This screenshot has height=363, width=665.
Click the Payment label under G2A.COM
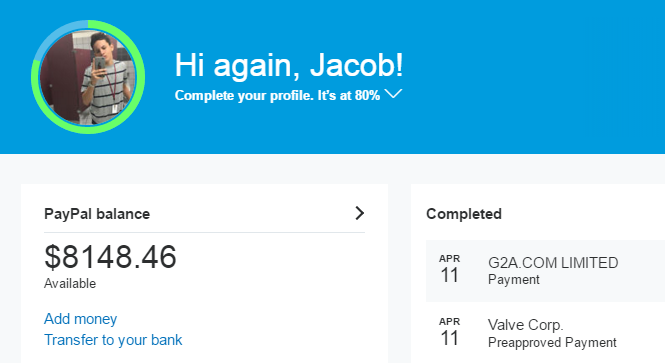(514, 279)
